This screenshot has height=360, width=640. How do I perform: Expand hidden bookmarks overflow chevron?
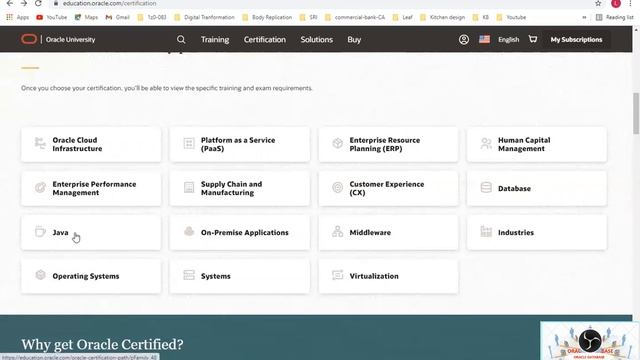(584, 18)
